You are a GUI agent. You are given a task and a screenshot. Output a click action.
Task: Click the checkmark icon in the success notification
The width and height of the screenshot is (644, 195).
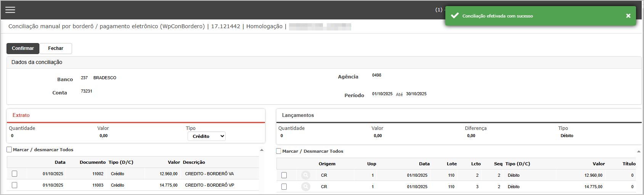pos(454,16)
